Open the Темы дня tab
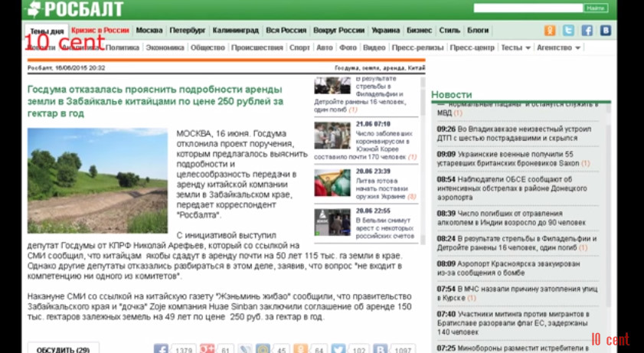Screen dimensions: 644x353 tap(47, 31)
